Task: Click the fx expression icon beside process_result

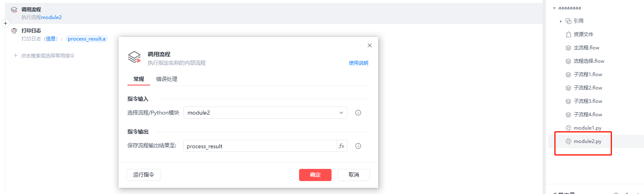Action: pos(342,146)
